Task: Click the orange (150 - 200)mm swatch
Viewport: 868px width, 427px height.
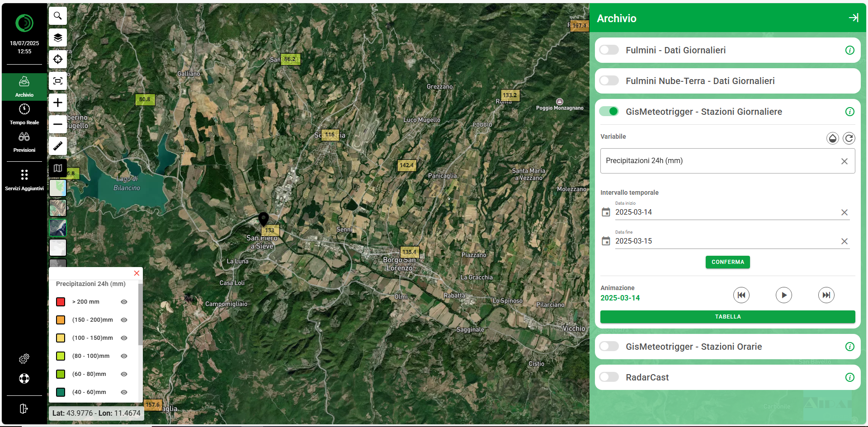Action: point(61,320)
